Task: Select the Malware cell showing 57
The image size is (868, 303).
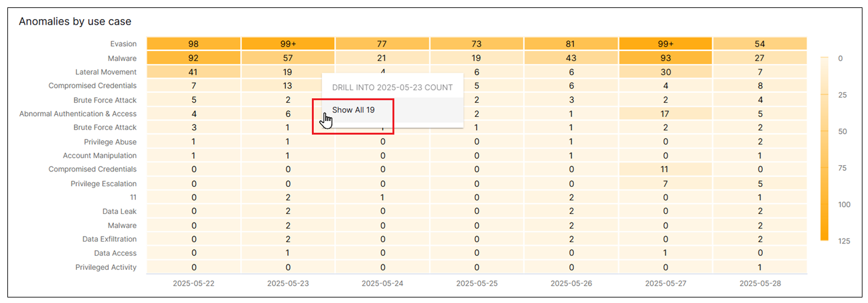Action: 289,58
